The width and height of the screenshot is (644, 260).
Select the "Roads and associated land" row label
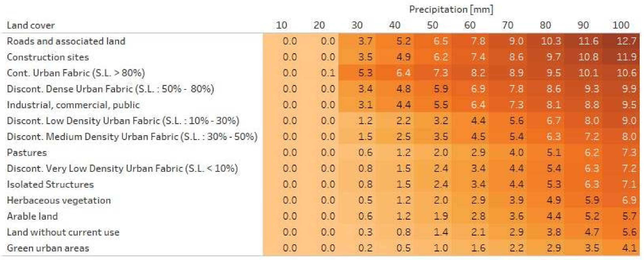click(66, 41)
